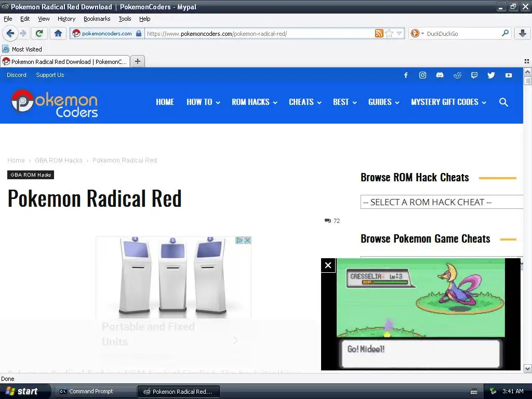The height and width of the screenshot is (399, 532).
Task: Go to the HOME nav link
Action: click(x=165, y=102)
